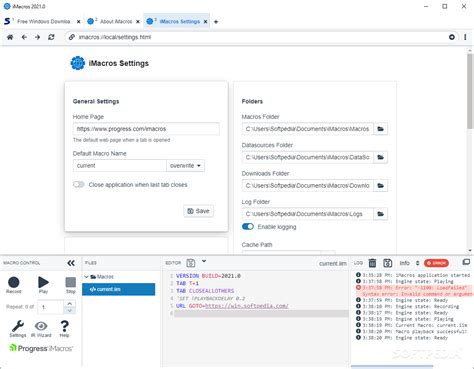Toggle Enable logging switch

248,227
